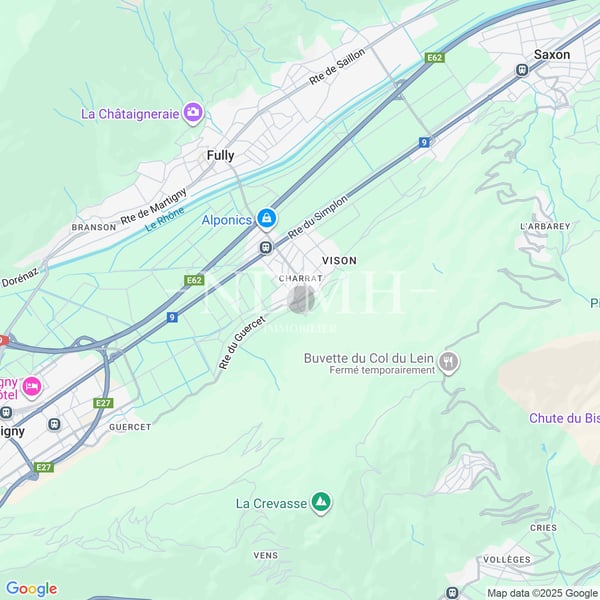The width and height of the screenshot is (600, 600).
Task: Click the Map data ©2025 Google text
Action: (x=543, y=593)
